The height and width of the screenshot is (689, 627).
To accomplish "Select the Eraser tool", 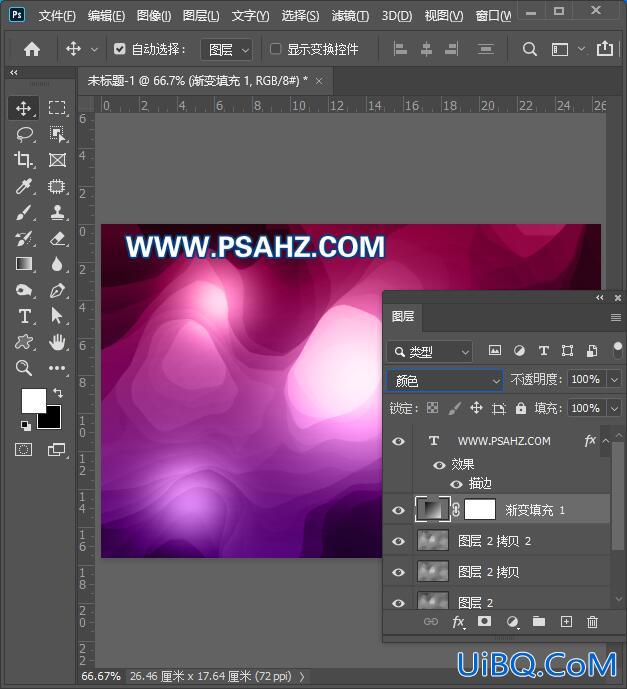I will [x=57, y=239].
